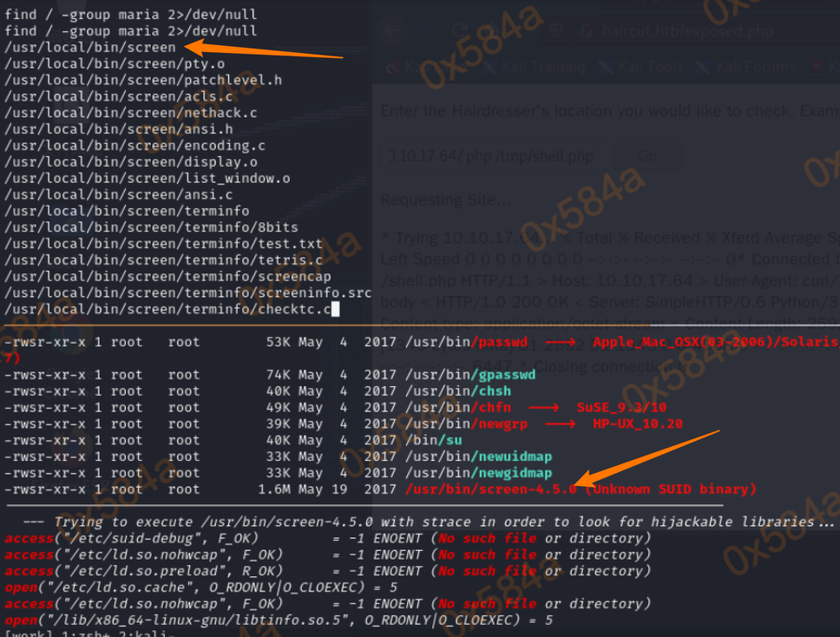Click the /usr/bin/screen-4.5.0 SUID entry
The width and height of the screenshot is (840, 637).
click(490, 489)
